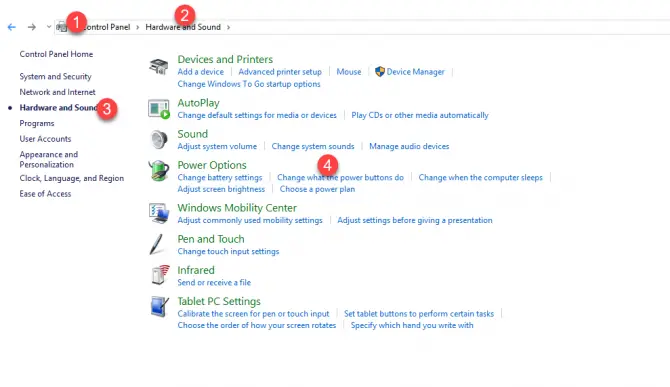670x387 pixels.
Task: Open Tablet PC Settings heading
Action: tap(219, 302)
